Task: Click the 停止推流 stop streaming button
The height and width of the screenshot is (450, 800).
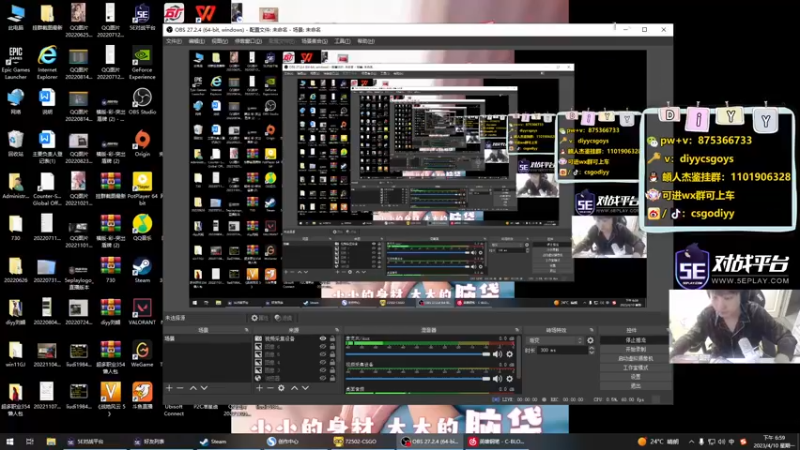Action: coord(635,340)
